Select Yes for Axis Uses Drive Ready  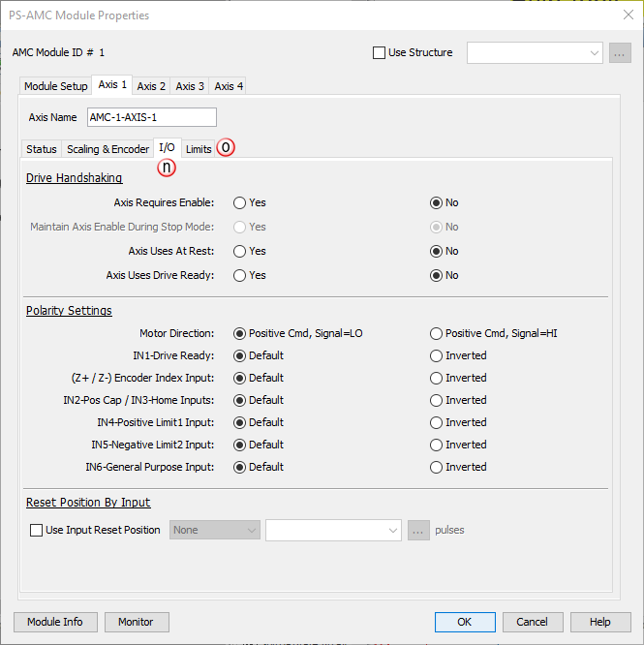point(239,275)
